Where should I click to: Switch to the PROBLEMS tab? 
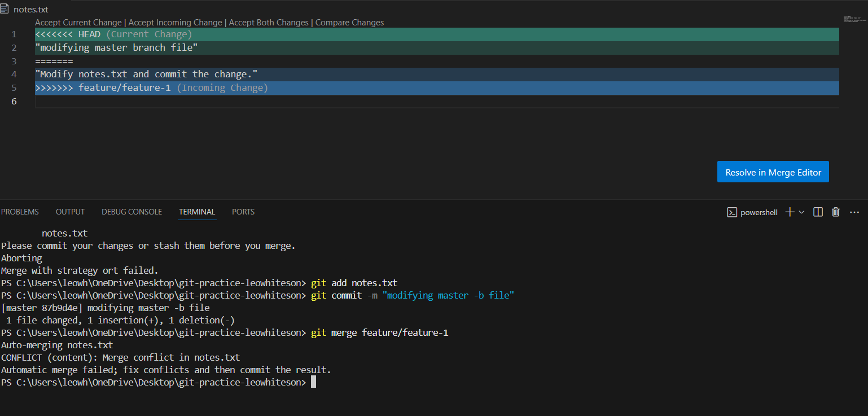point(20,212)
